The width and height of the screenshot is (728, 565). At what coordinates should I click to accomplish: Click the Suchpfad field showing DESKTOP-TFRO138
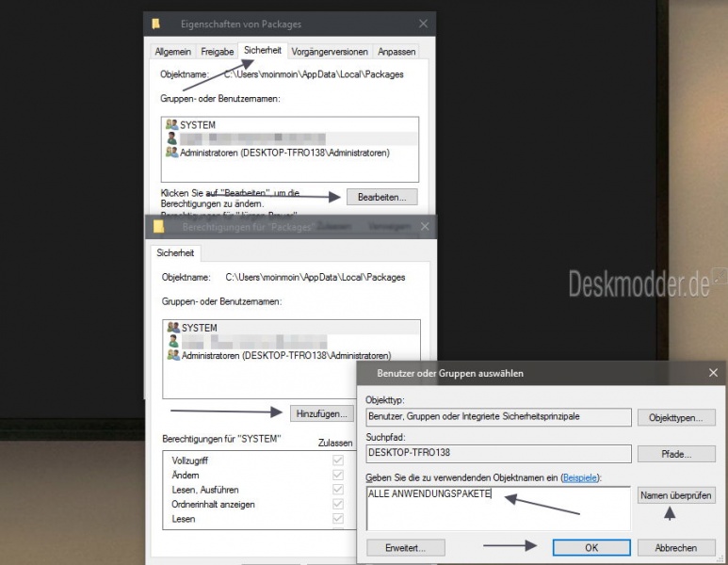[x=498, y=454]
